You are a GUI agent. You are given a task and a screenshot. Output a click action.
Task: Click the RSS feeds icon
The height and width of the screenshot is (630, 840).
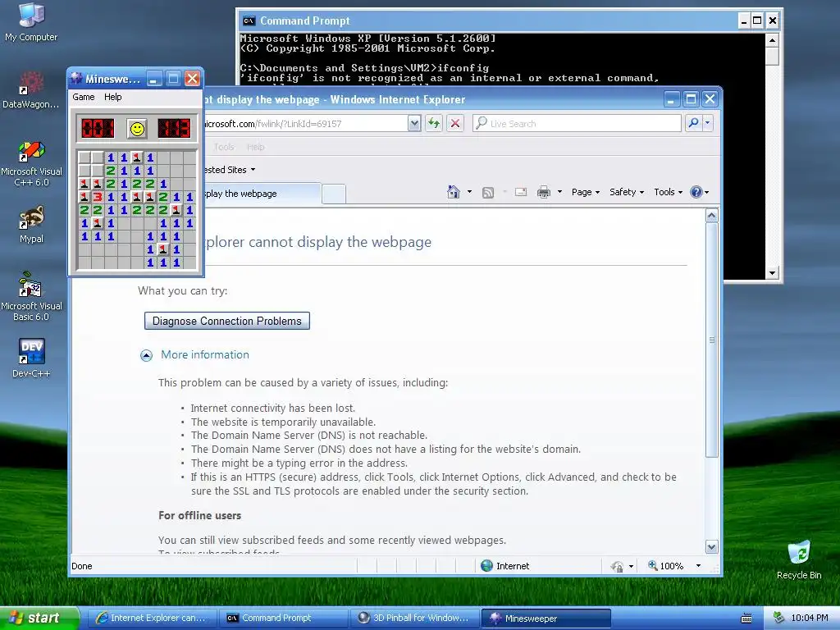[x=488, y=192]
